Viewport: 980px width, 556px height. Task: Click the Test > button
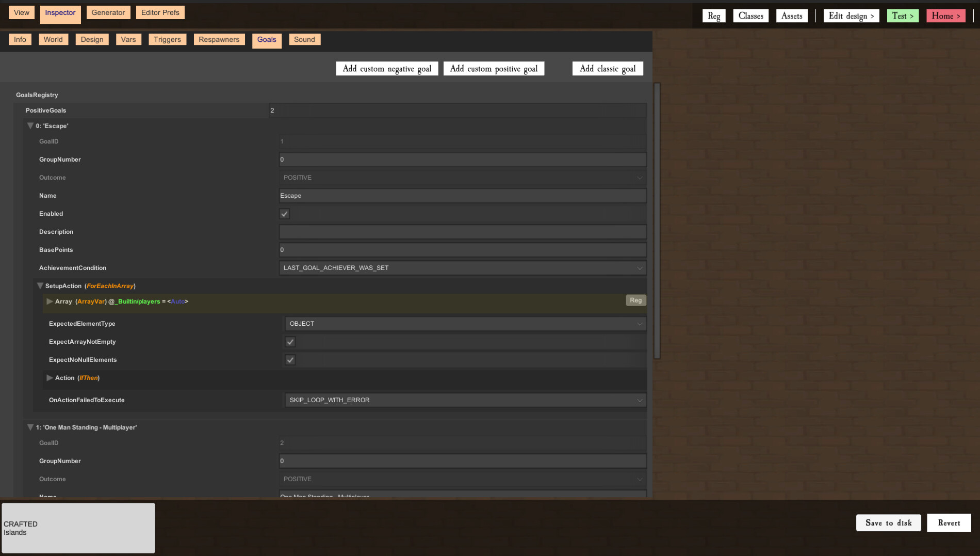pos(903,15)
